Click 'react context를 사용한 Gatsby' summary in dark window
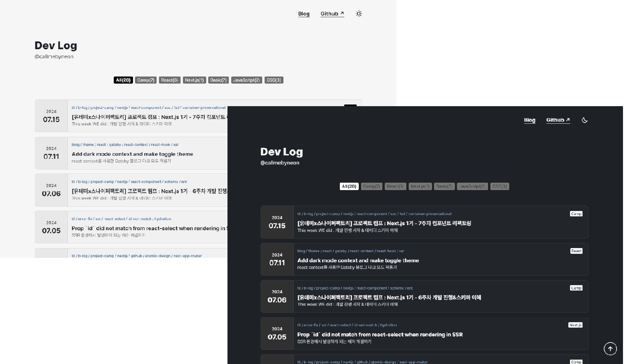Viewport: 624px width, 364px height. coord(347,267)
